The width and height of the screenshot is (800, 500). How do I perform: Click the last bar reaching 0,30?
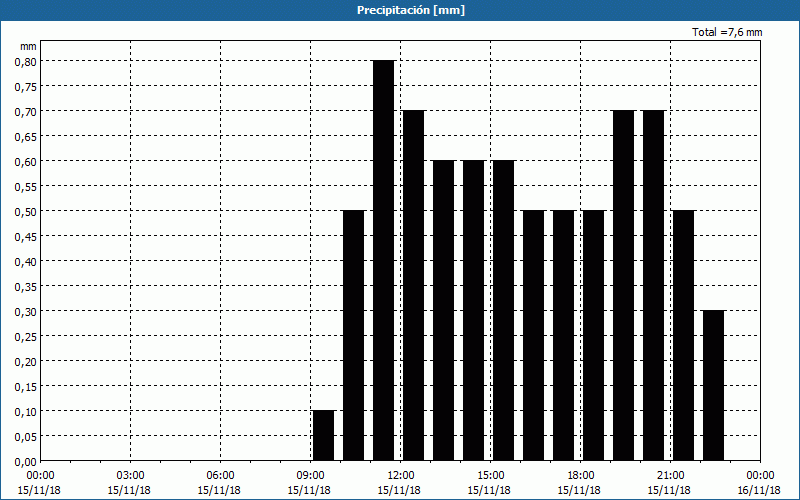point(713,386)
